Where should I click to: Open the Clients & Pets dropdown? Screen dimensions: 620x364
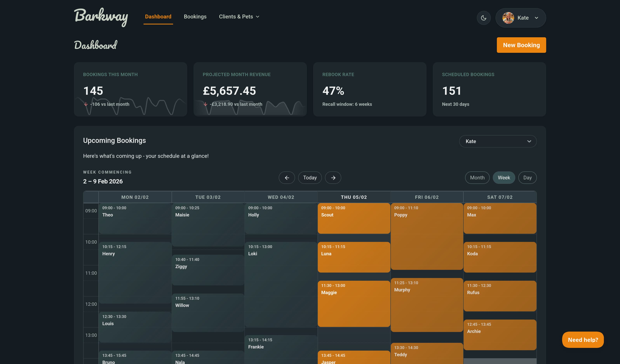tap(239, 17)
